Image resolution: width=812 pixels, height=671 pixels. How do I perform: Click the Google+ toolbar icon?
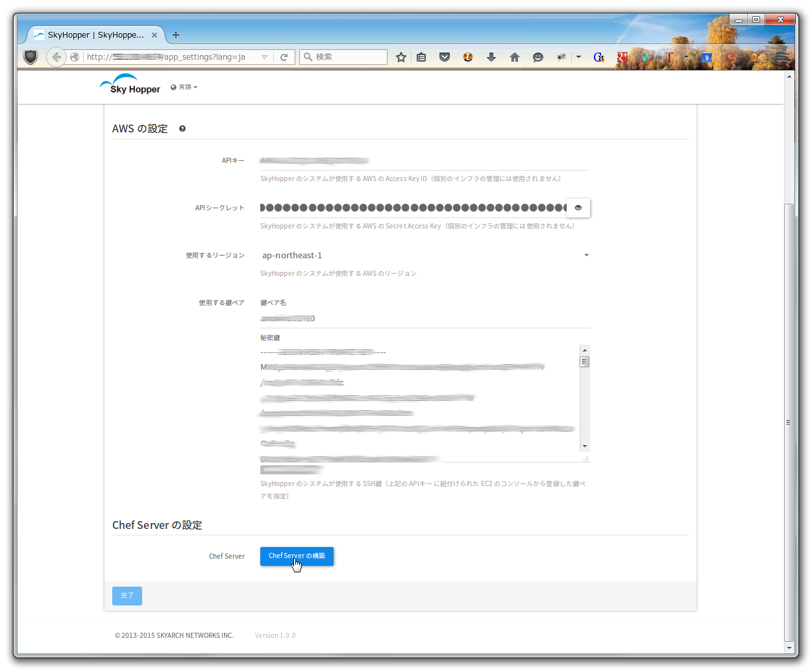coord(622,57)
